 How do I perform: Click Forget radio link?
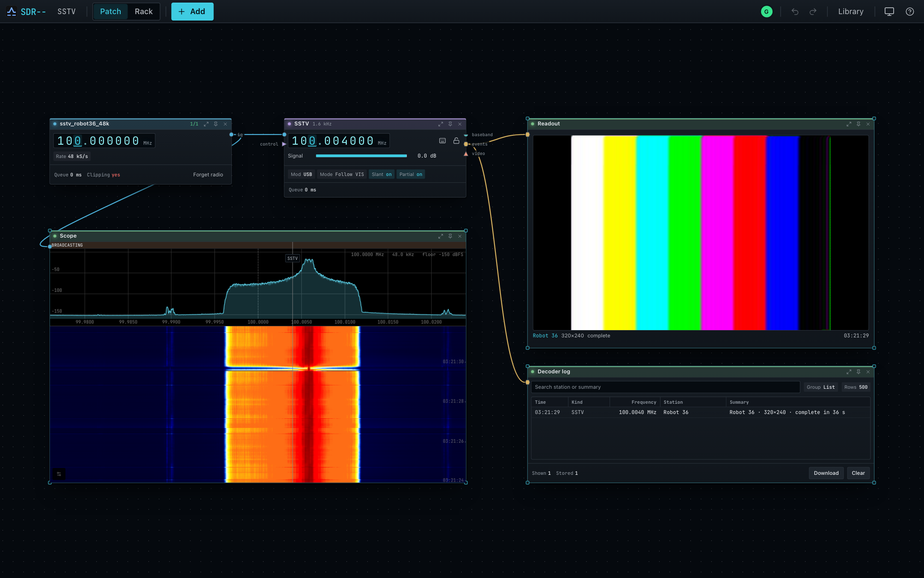pyautogui.click(x=208, y=175)
